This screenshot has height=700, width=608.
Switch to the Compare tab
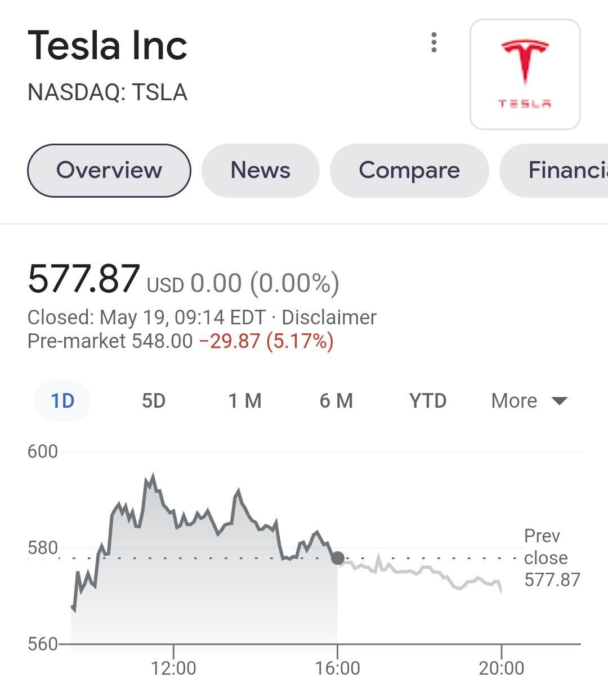410,170
